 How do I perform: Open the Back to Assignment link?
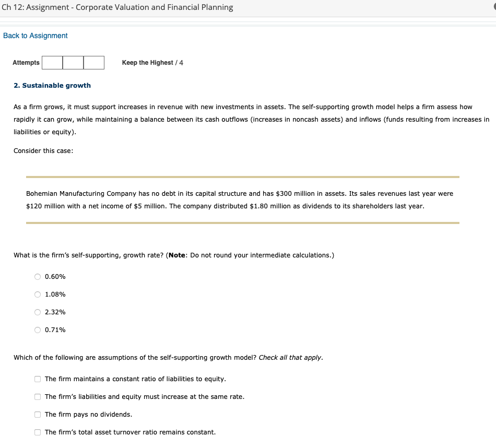(34, 36)
